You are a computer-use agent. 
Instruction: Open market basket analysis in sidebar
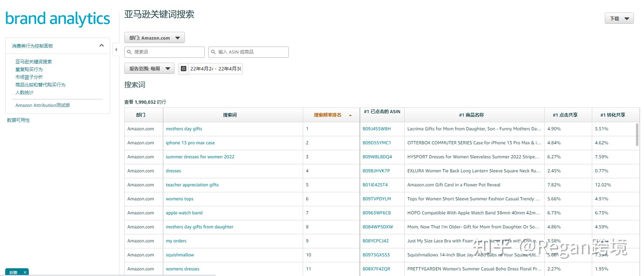[29, 77]
